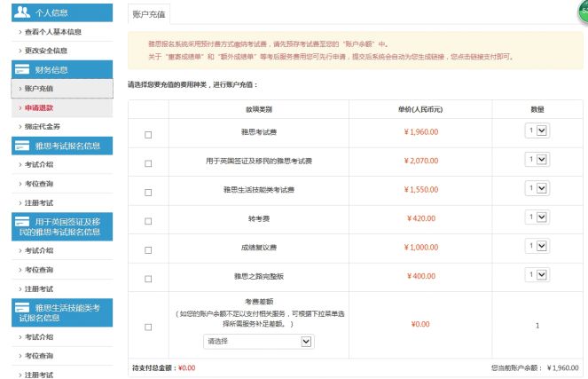Open 考位查询 under UK visa section

(x=39, y=270)
